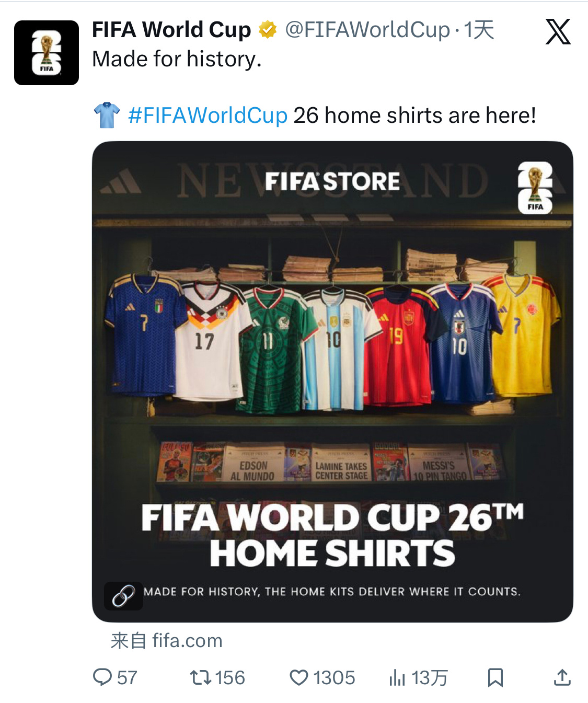
Task: Repost using the retweet arrows icon
Action: click(x=201, y=677)
